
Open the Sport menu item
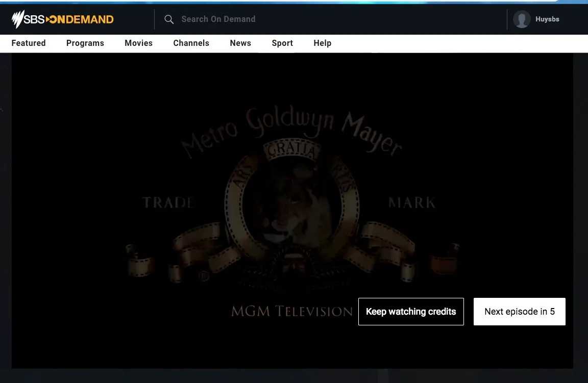282,43
